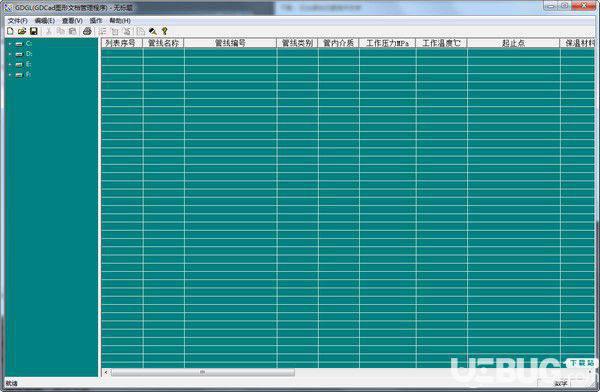Open the 操作 menu
The image size is (600, 392).
(96, 21)
